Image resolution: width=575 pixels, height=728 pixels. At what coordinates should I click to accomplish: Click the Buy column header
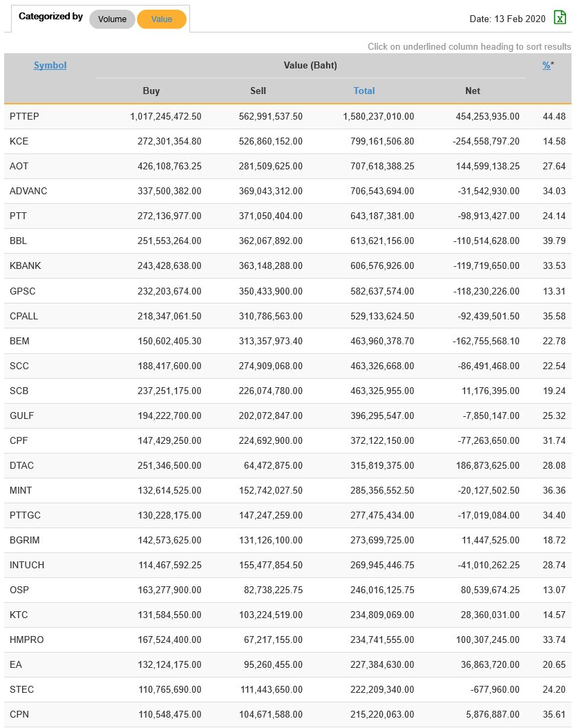[151, 91]
